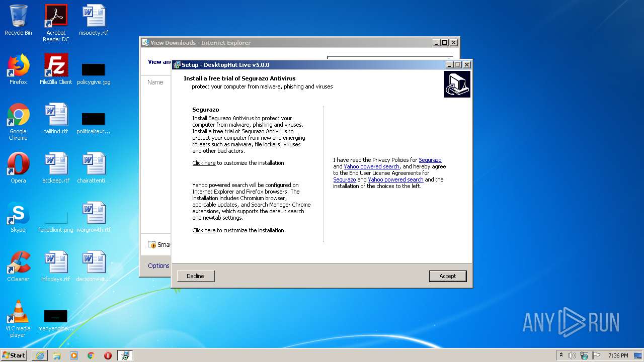Screen dimensions: 644x362
Task: Select infodays.rtf document icon
Action: point(56,266)
